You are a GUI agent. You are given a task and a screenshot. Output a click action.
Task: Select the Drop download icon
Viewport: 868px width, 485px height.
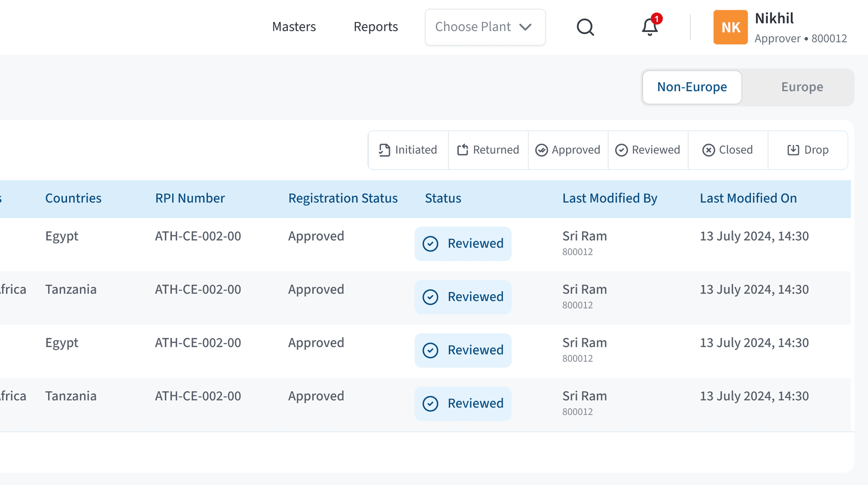coord(793,150)
